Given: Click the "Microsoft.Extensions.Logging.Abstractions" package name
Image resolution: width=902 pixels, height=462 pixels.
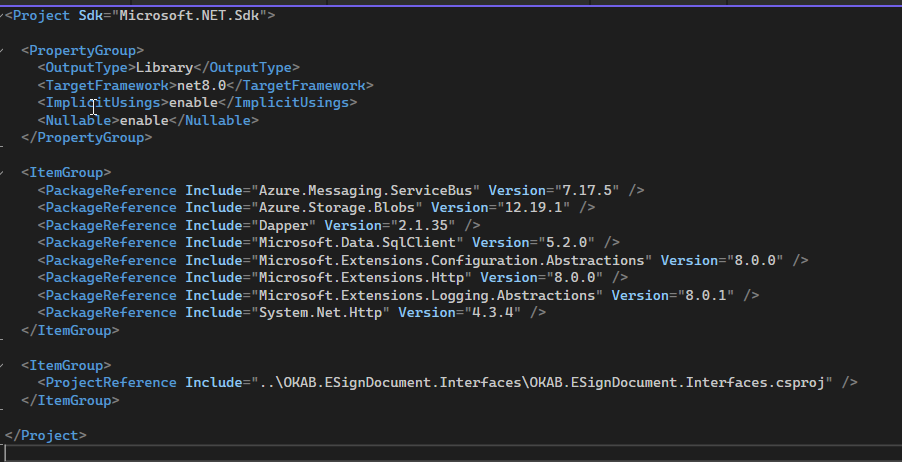Looking at the screenshot, I should [427, 296].
